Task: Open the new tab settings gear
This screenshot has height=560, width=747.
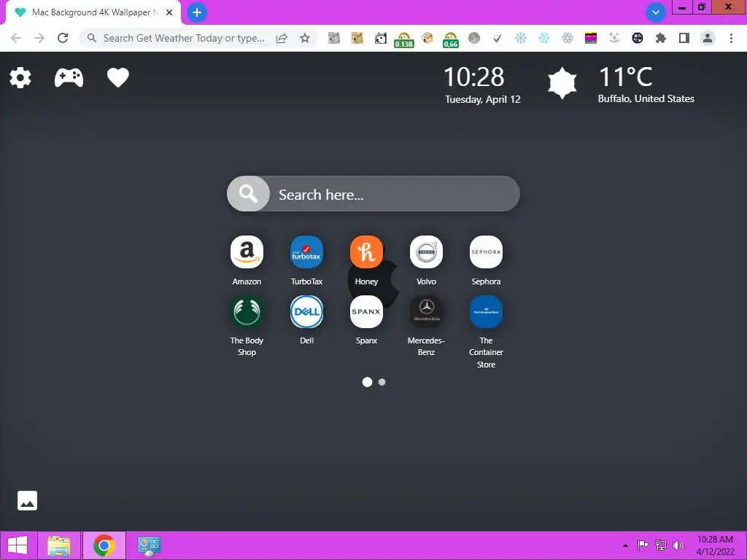Action: tap(20, 77)
